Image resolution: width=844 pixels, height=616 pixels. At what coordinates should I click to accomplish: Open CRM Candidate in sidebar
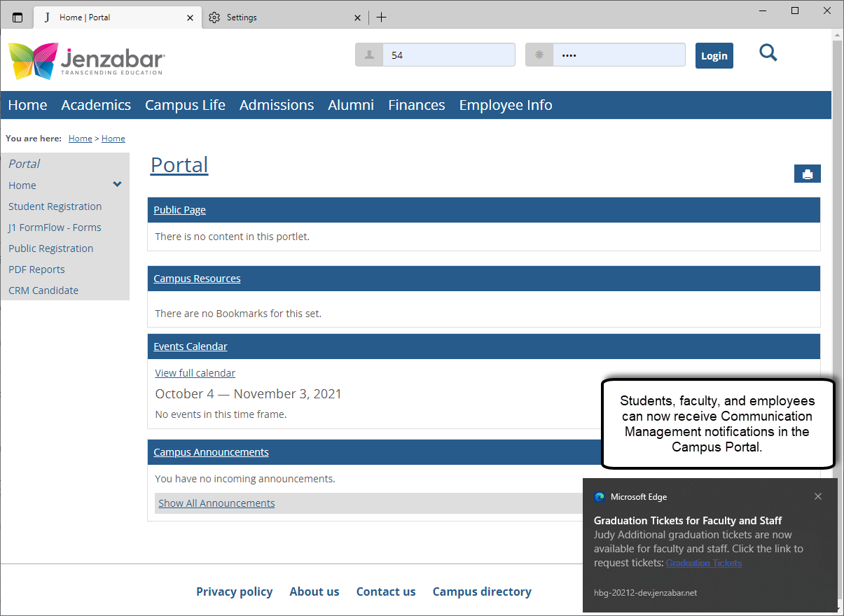pos(43,290)
